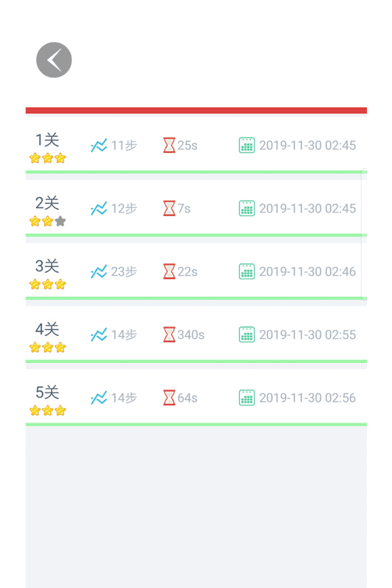Click the 14步 text in 5关 row
Image resolution: width=392 pixels, height=588 pixels.
pyautogui.click(x=124, y=398)
